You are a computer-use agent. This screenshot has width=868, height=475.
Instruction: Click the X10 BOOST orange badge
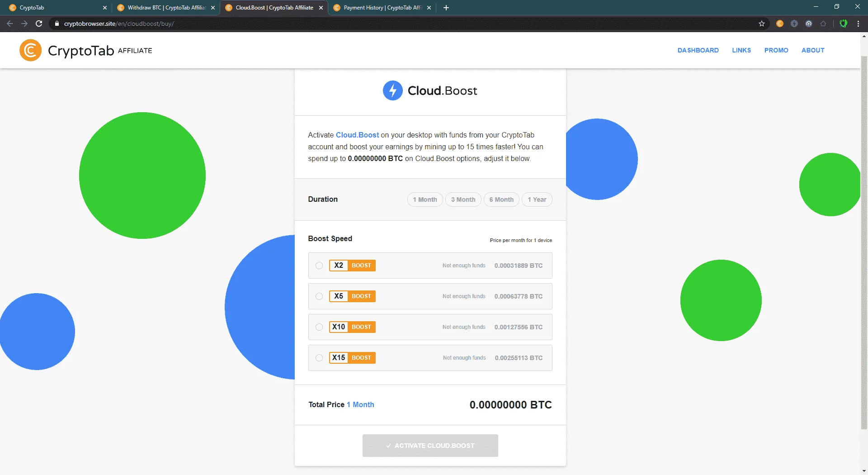[x=352, y=327]
